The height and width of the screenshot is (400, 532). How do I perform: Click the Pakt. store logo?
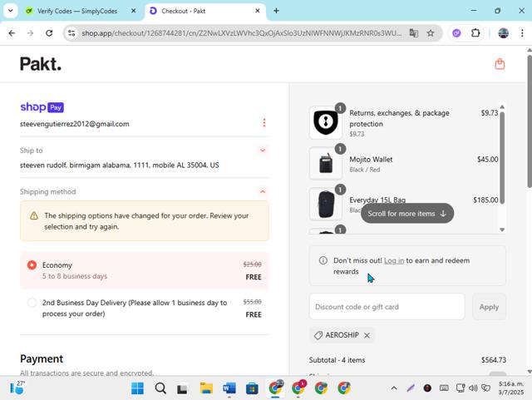pyautogui.click(x=41, y=64)
